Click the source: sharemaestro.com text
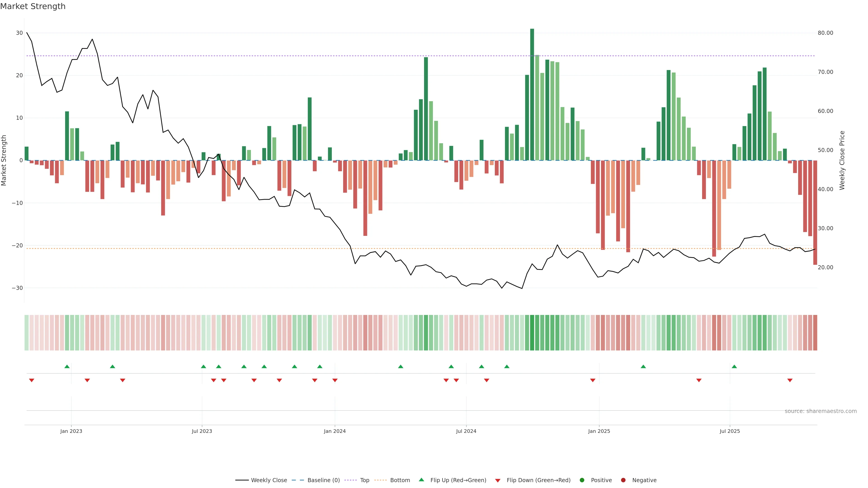 pos(821,411)
